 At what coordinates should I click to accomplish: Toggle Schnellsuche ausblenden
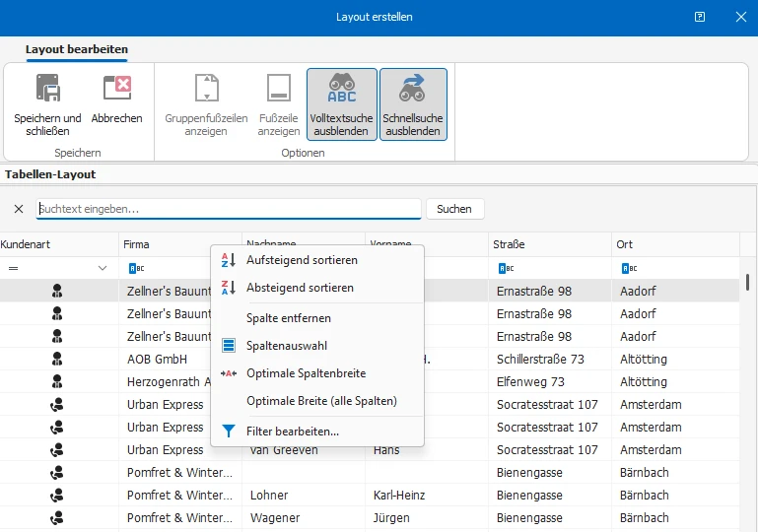(413, 104)
